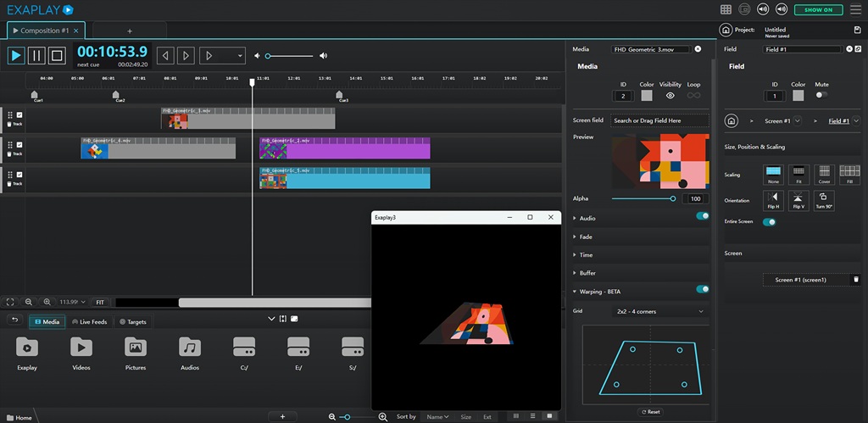The width and height of the screenshot is (868, 423).
Task: Open the Audios folder icon
Action: click(x=190, y=347)
